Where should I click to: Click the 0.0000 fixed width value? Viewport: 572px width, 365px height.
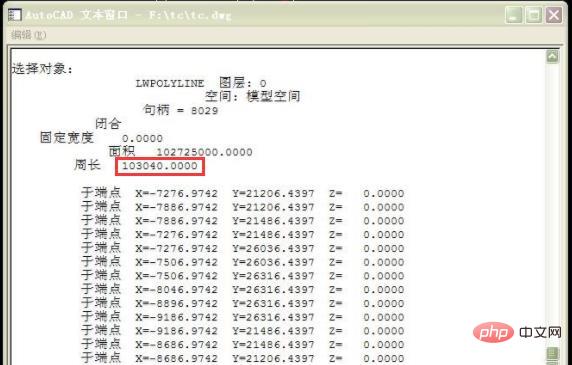pos(142,139)
